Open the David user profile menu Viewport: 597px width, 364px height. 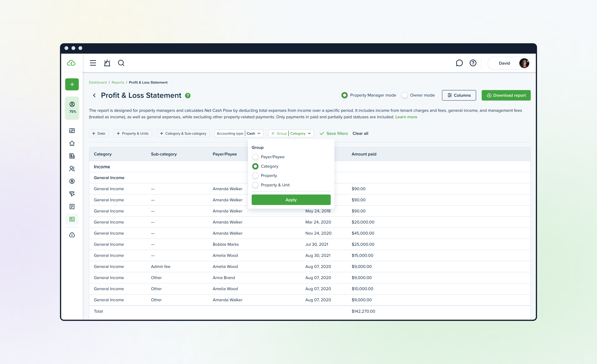[509, 63]
